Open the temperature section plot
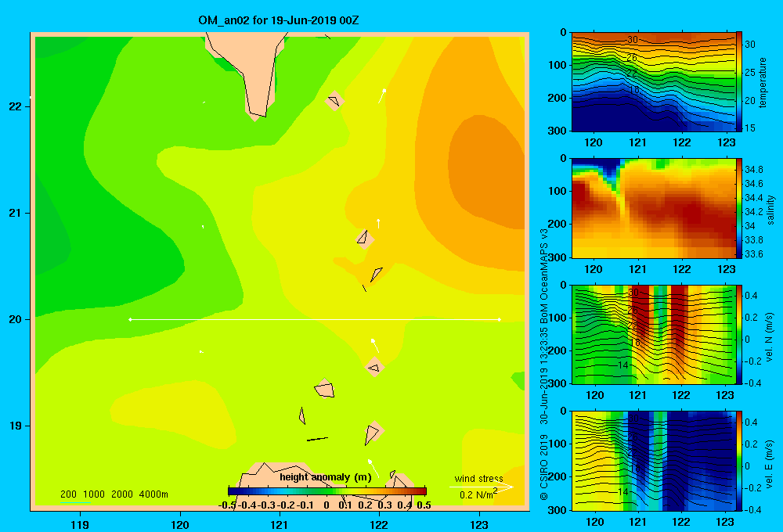The width and height of the screenshot is (783, 532). pos(654,82)
